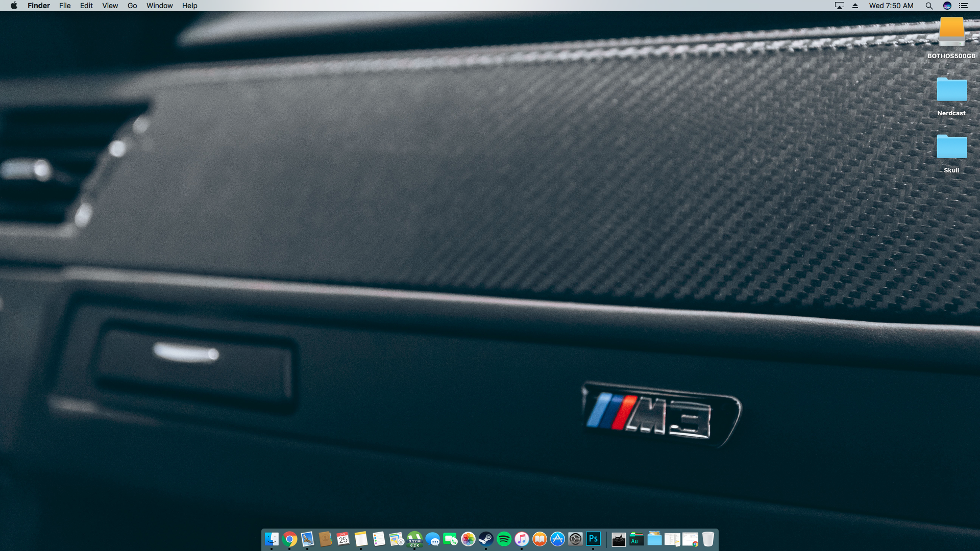Open the File menu
Screen dimensions: 980x551
[65, 6]
